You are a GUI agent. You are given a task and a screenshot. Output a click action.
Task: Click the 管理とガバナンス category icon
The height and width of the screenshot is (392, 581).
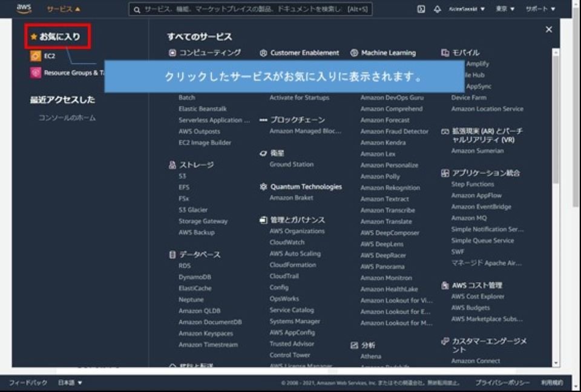tap(263, 220)
